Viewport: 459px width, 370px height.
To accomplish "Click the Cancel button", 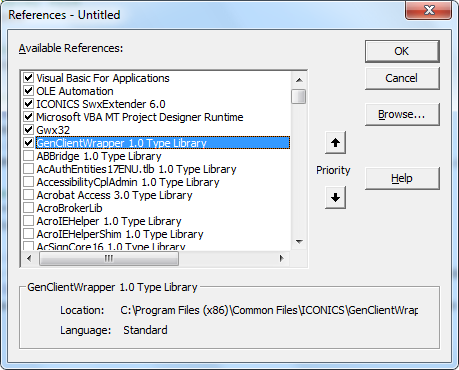I will tap(402, 78).
